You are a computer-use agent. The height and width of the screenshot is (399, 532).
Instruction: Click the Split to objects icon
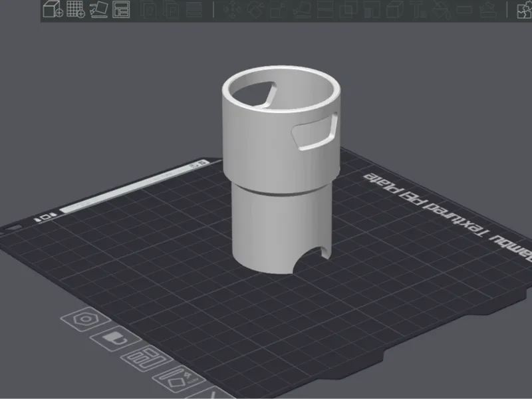(148, 9)
